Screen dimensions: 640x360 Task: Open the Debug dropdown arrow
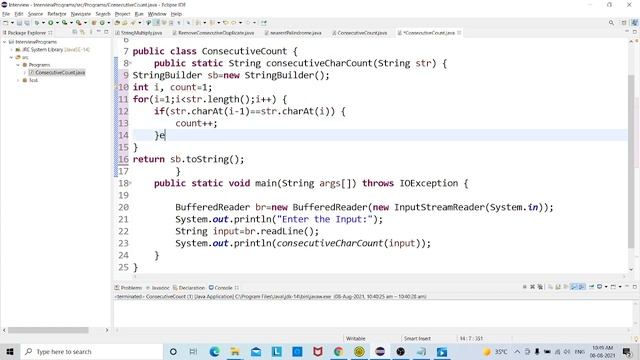[x=43, y=23]
